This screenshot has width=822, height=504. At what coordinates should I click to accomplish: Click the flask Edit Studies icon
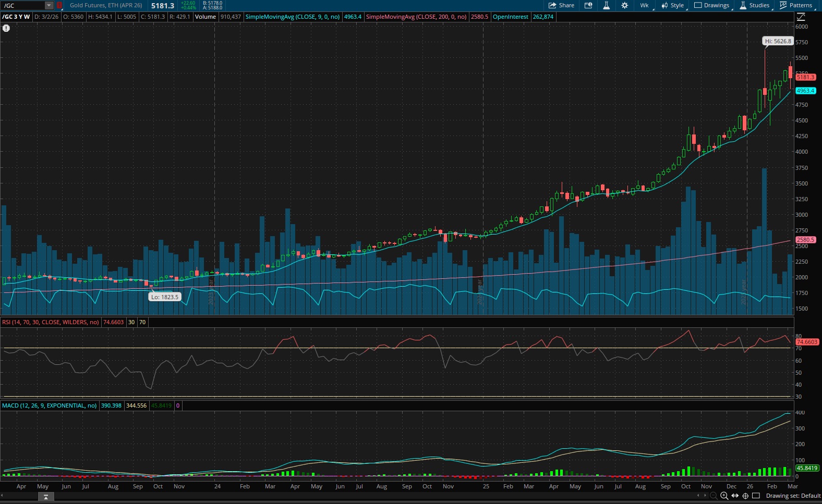(x=606, y=5)
